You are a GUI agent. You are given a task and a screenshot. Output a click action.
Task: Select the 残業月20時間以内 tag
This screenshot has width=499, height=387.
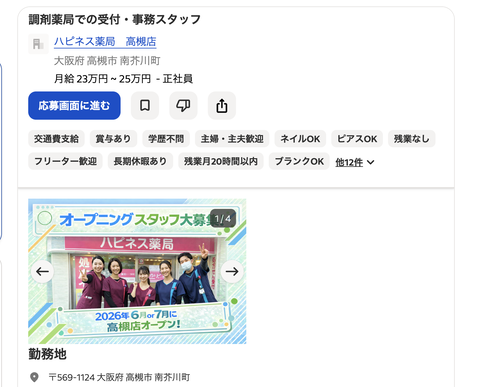pos(221,161)
